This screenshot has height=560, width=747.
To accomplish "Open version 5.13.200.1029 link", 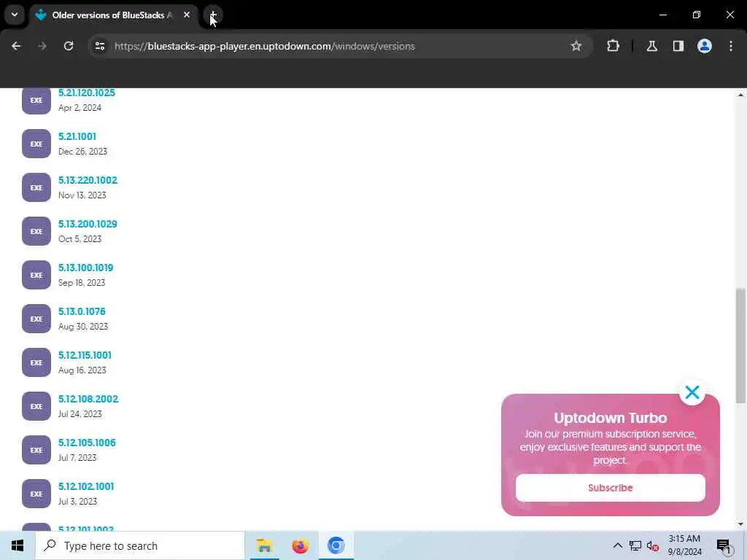I will [88, 225].
